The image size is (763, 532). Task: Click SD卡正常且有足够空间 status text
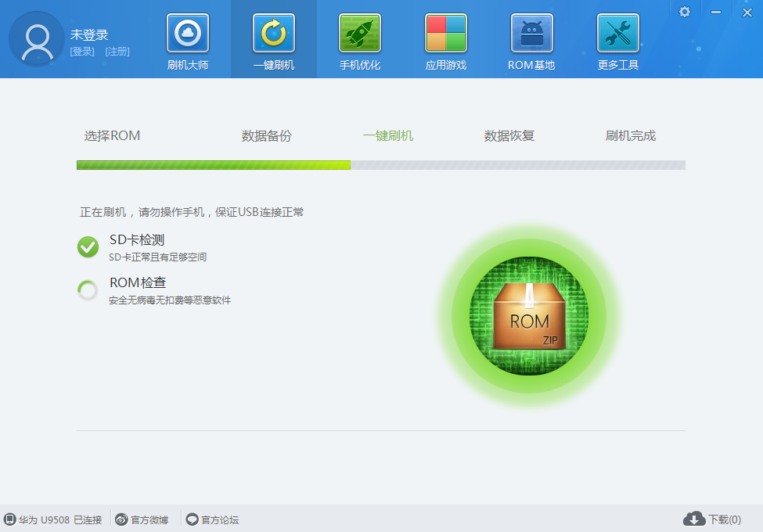[x=157, y=257]
